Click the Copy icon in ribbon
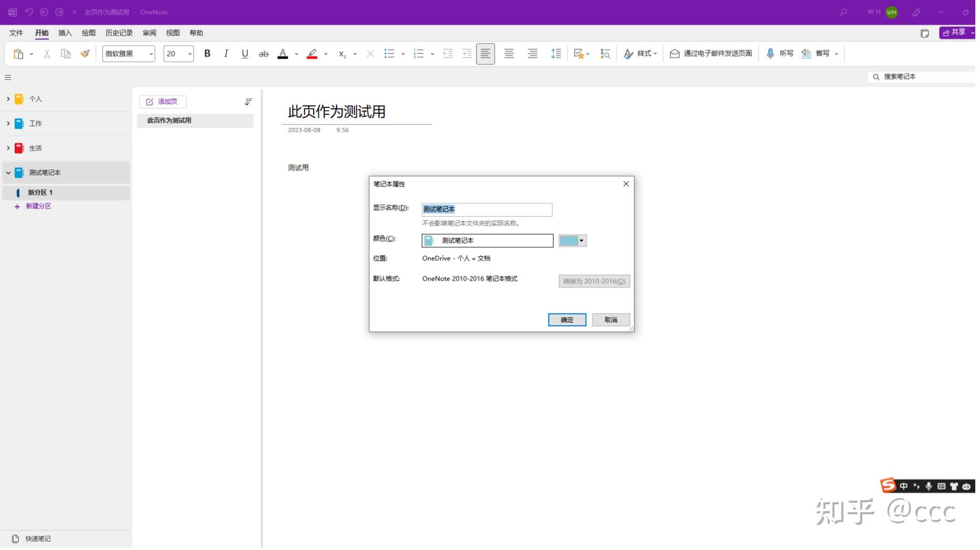 click(x=66, y=54)
